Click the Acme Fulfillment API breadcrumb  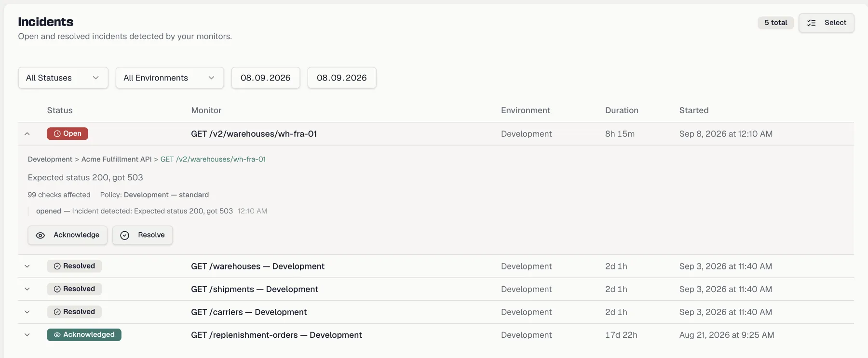point(116,159)
